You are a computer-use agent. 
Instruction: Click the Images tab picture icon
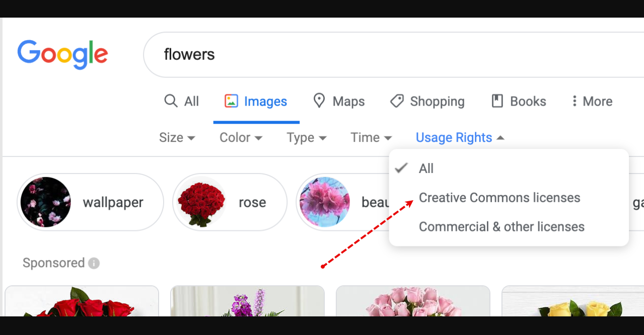(x=231, y=101)
